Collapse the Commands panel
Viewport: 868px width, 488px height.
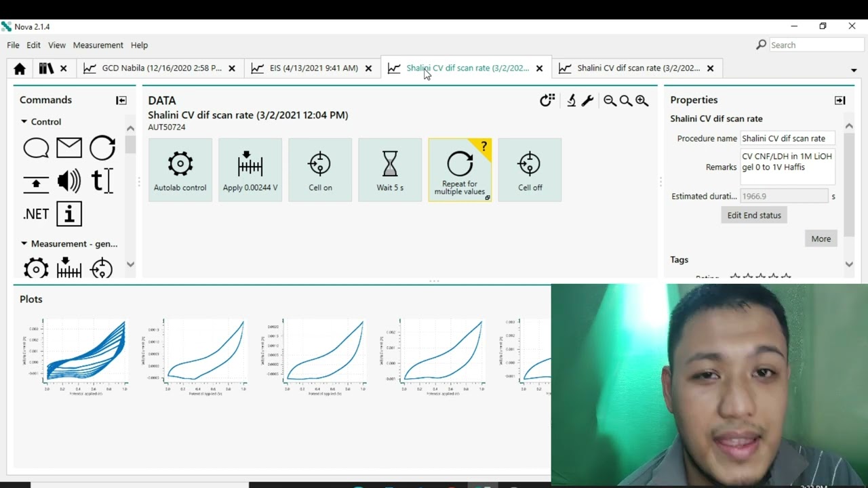coord(121,100)
